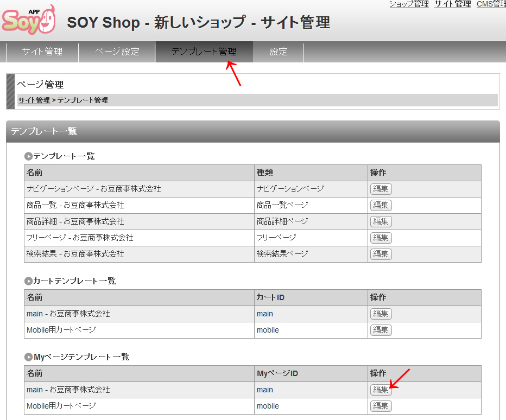
Task: Switch to the ページ設定 tab
Action: [117, 52]
